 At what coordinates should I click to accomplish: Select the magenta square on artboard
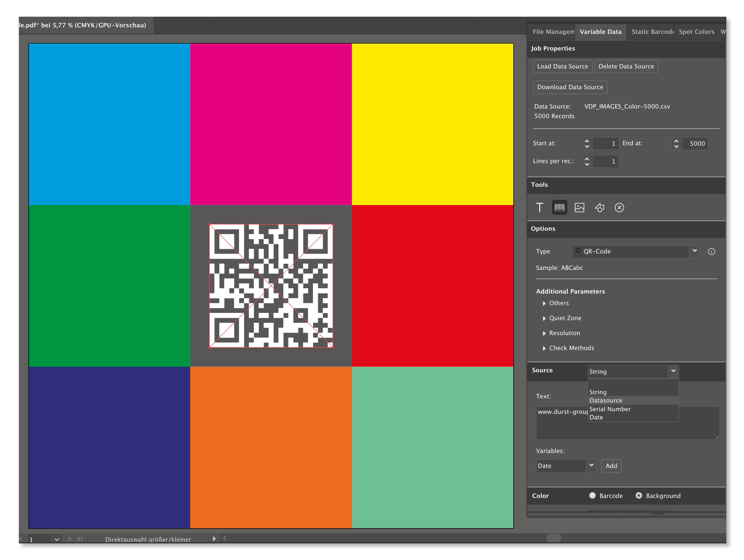(x=271, y=124)
